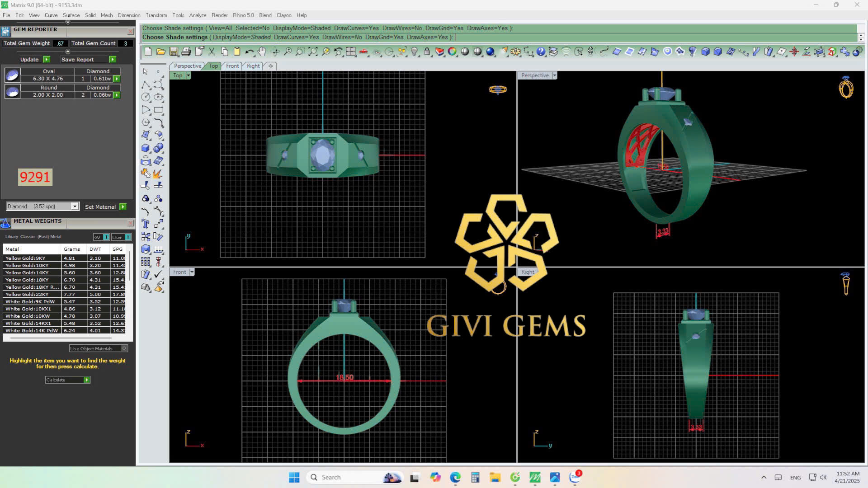The height and width of the screenshot is (488, 868).
Task: Click the checkmark icon in side toolbar
Action: (158, 274)
